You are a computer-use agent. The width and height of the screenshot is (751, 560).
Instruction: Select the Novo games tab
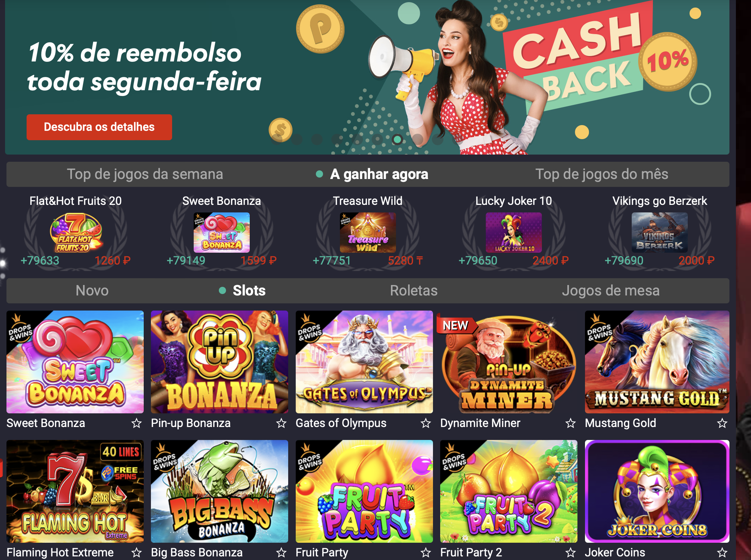92,290
